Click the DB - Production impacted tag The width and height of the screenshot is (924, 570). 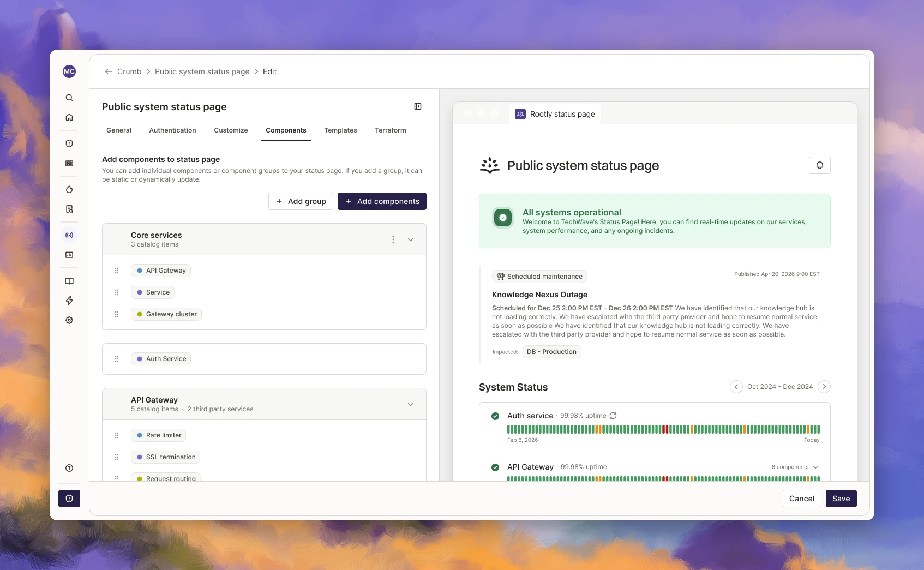[x=551, y=352]
